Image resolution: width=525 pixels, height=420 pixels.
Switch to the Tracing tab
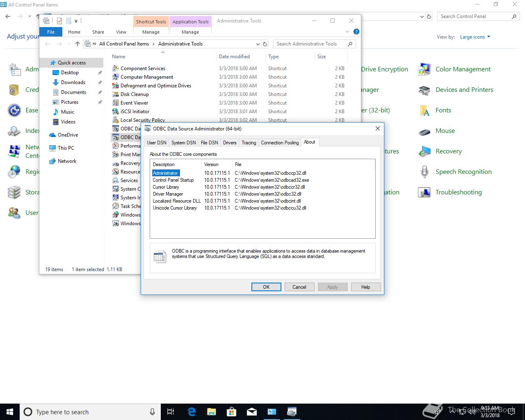click(x=249, y=143)
